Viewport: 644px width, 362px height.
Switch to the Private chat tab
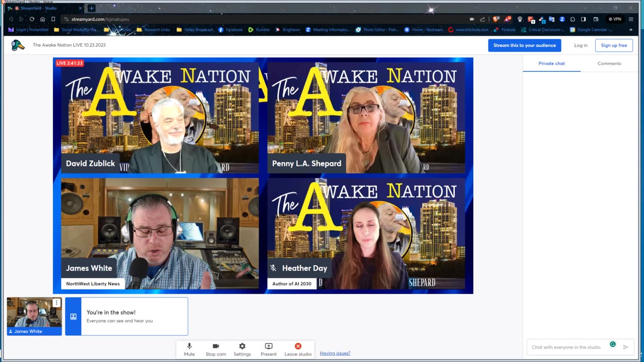551,63
